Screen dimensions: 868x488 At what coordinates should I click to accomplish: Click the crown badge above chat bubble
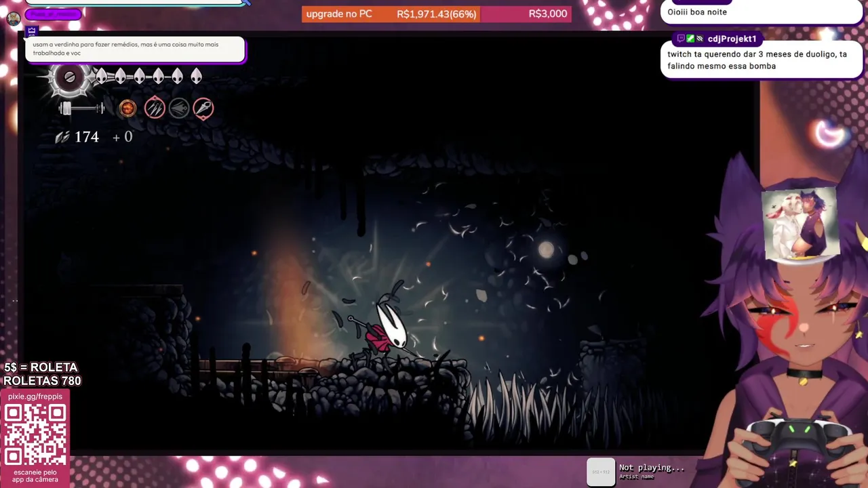(x=32, y=32)
